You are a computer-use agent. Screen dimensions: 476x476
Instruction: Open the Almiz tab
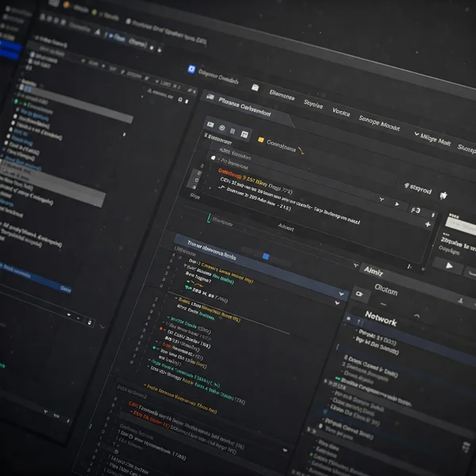point(373,271)
